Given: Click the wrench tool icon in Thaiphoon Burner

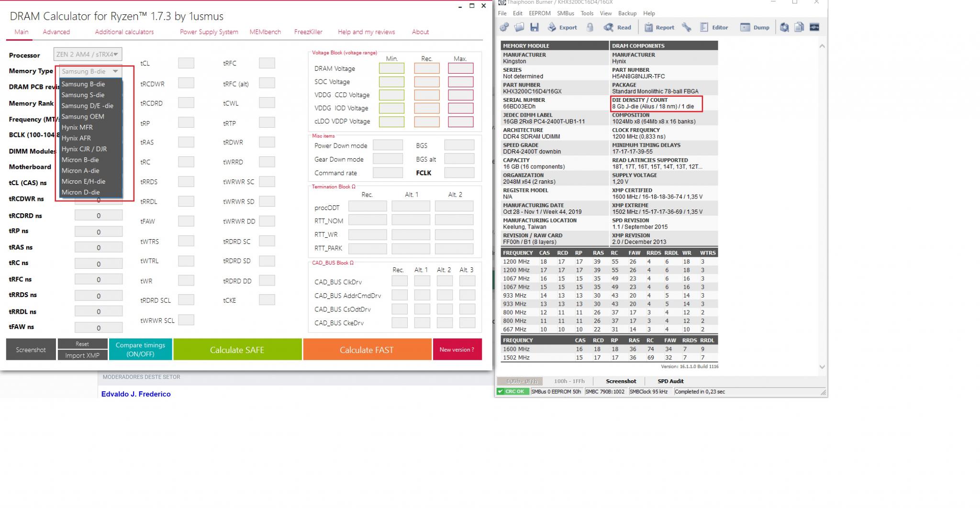Looking at the screenshot, I should pos(687,27).
